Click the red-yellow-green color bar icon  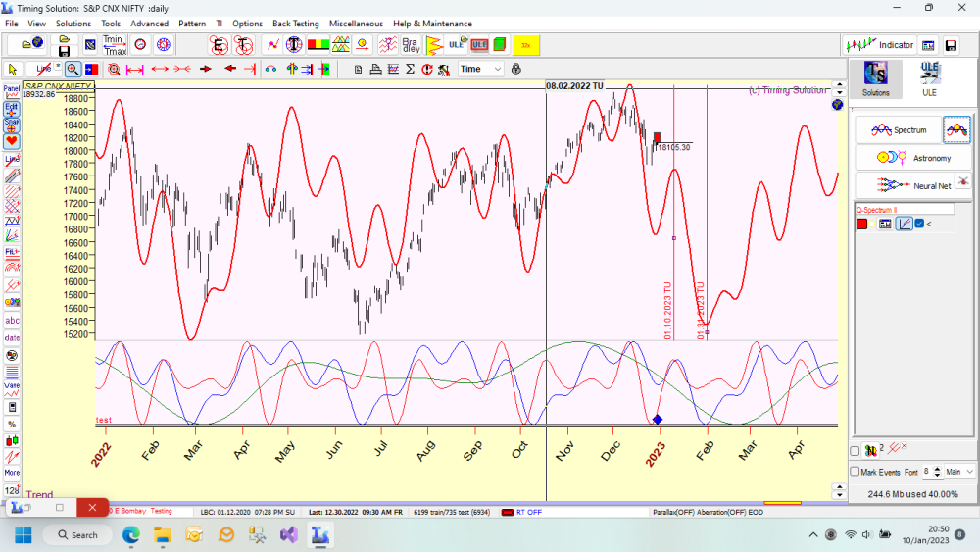click(318, 45)
